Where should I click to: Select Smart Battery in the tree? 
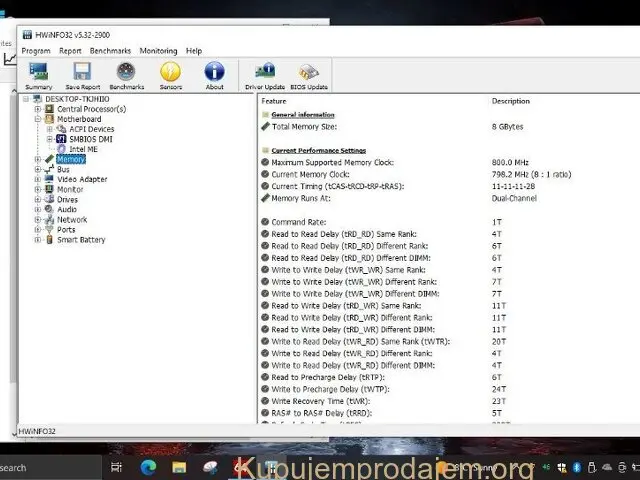[80, 240]
